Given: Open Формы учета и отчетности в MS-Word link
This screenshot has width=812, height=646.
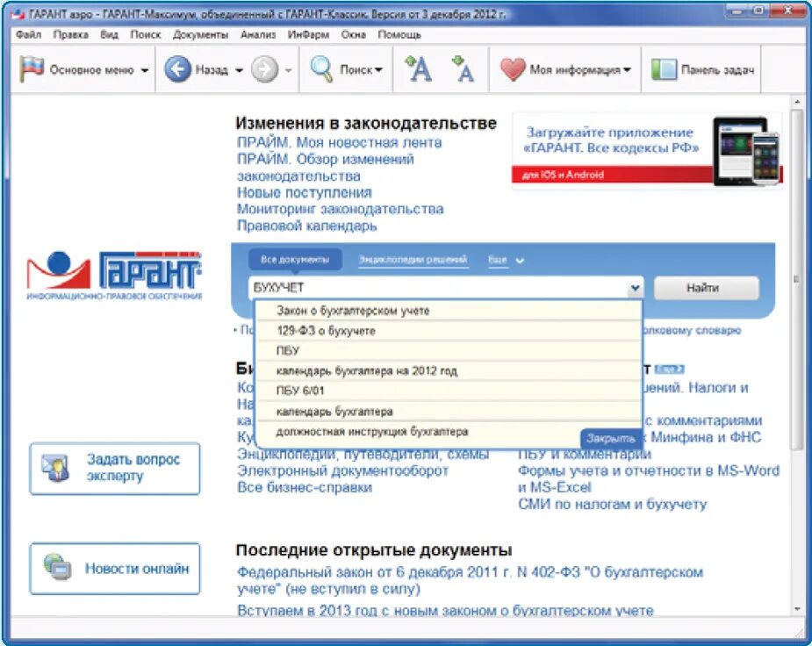Looking at the screenshot, I should click(x=649, y=479).
